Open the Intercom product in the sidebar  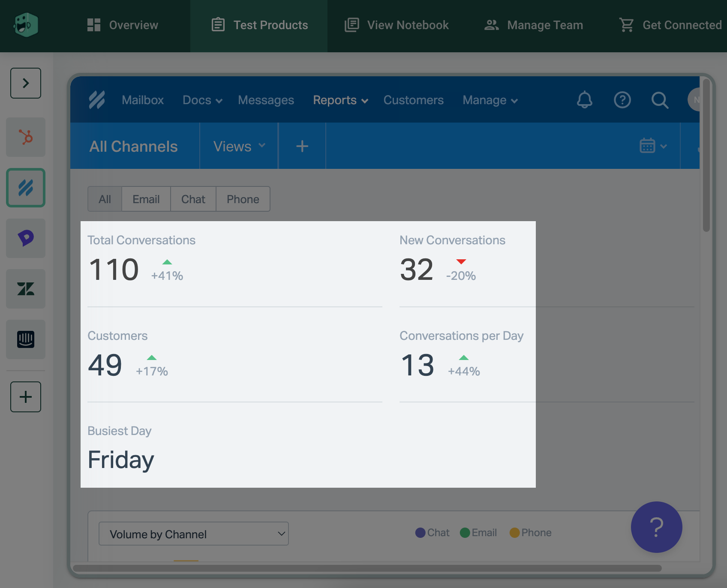tap(26, 339)
